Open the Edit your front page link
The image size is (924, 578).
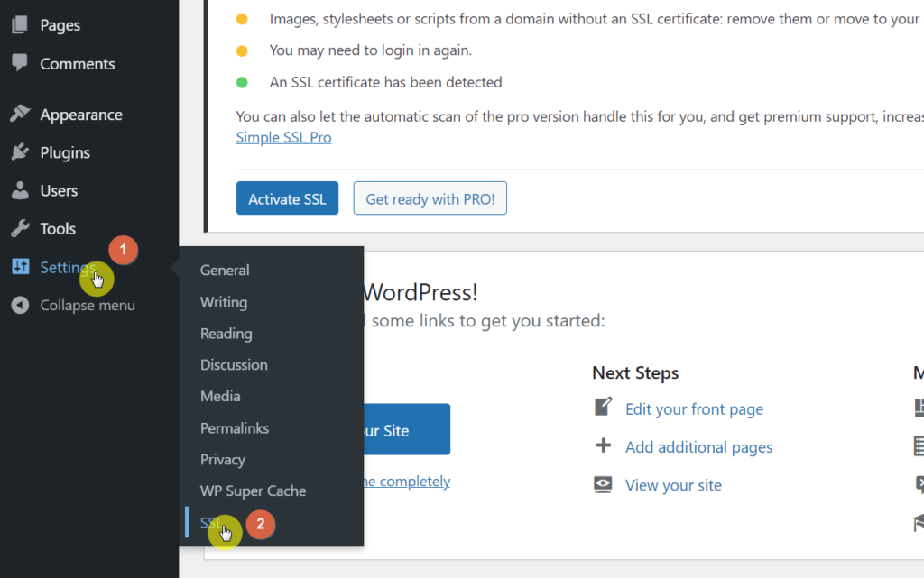(694, 409)
